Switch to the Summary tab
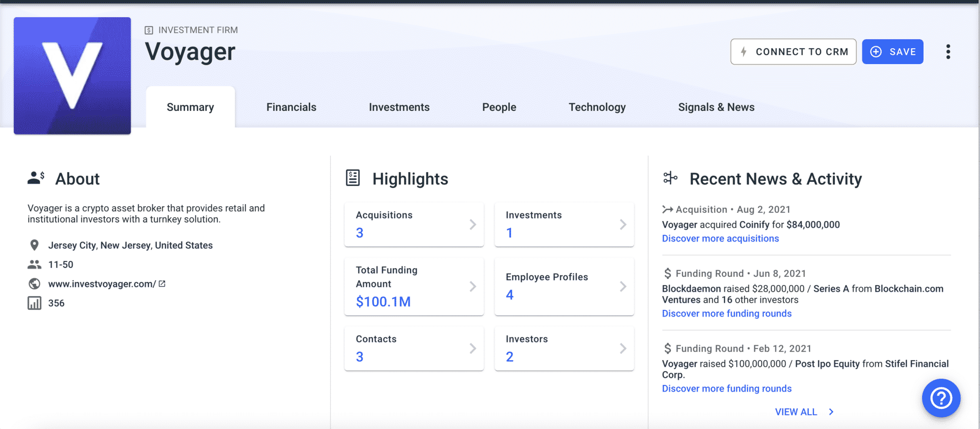The height and width of the screenshot is (429, 980). pos(190,107)
